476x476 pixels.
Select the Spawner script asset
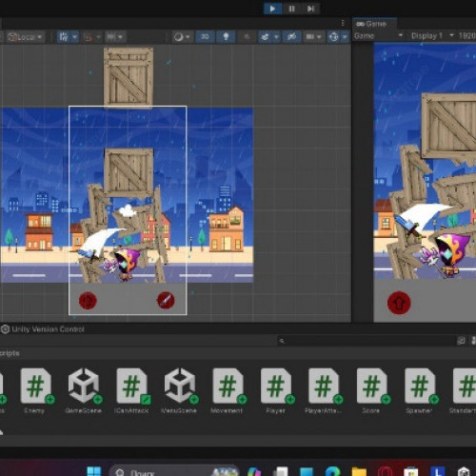pyautogui.click(x=420, y=391)
